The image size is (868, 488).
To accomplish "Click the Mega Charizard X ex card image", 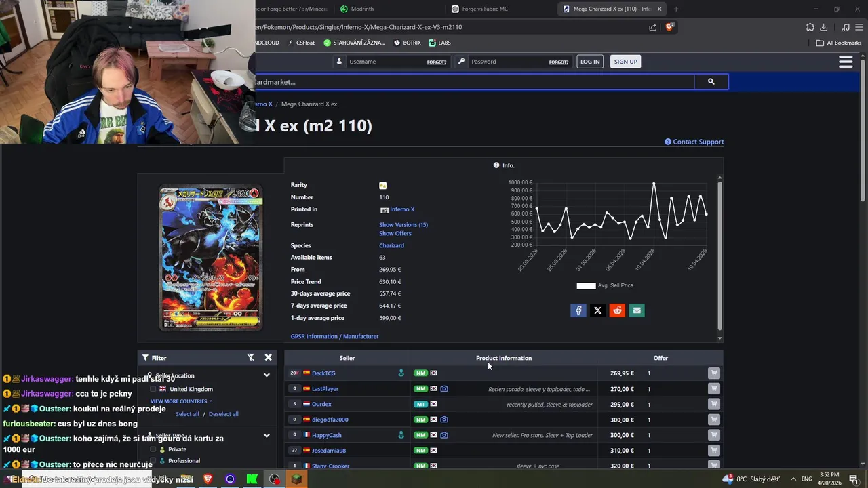I will pyautogui.click(x=211, y=259).
